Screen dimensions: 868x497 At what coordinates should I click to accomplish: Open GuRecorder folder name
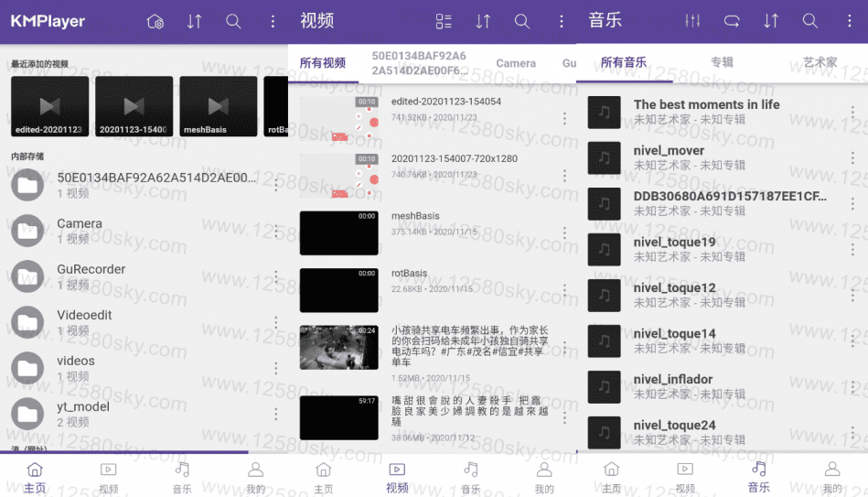[x=91, y=269]
